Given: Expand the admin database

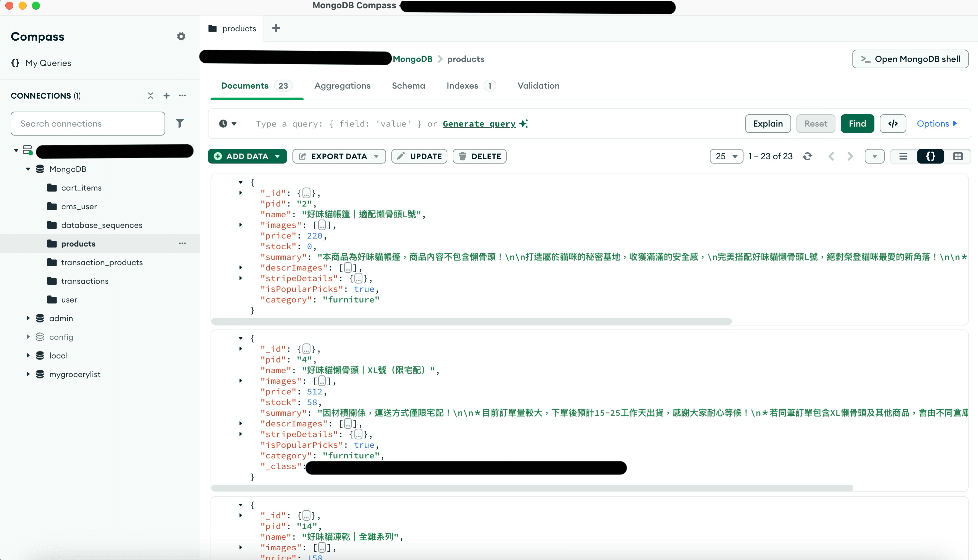Looking at the screenshot, I should (28, 318).
